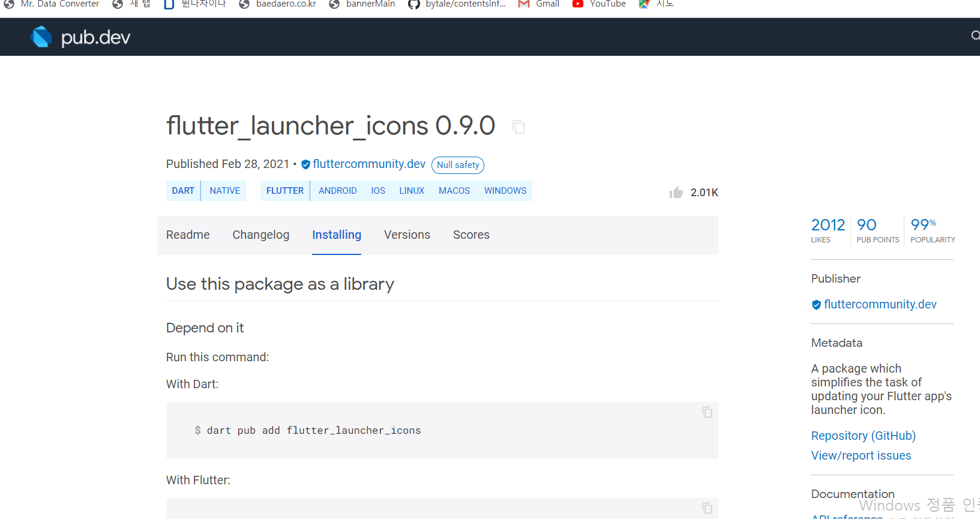Open Repository (GitHub) link
980x519 pixels.
863,436
